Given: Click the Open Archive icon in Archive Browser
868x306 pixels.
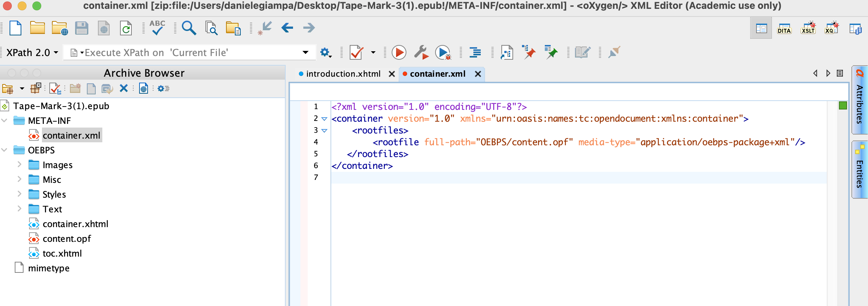Looking at the screenshot, I should tap(8, 88).
